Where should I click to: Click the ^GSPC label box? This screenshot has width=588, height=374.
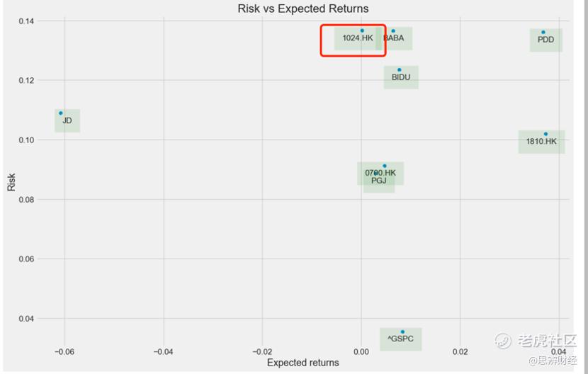click(x=400, y=339)
